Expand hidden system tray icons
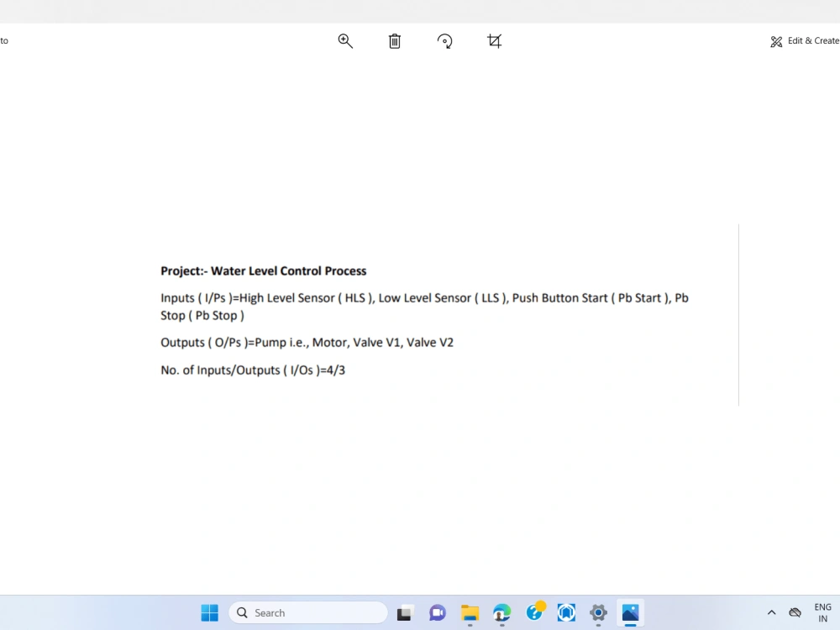The width and height of the screenshot is (840, 630). (771, 612)
